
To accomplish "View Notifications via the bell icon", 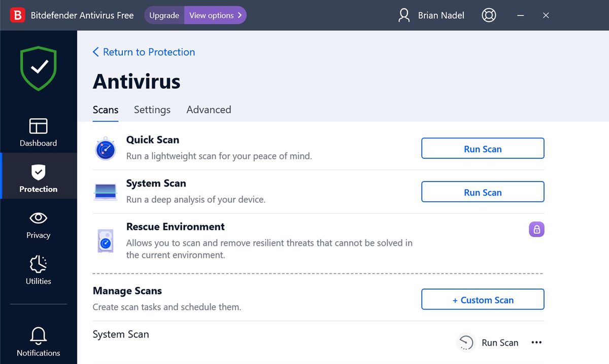I will pos(38,341).
